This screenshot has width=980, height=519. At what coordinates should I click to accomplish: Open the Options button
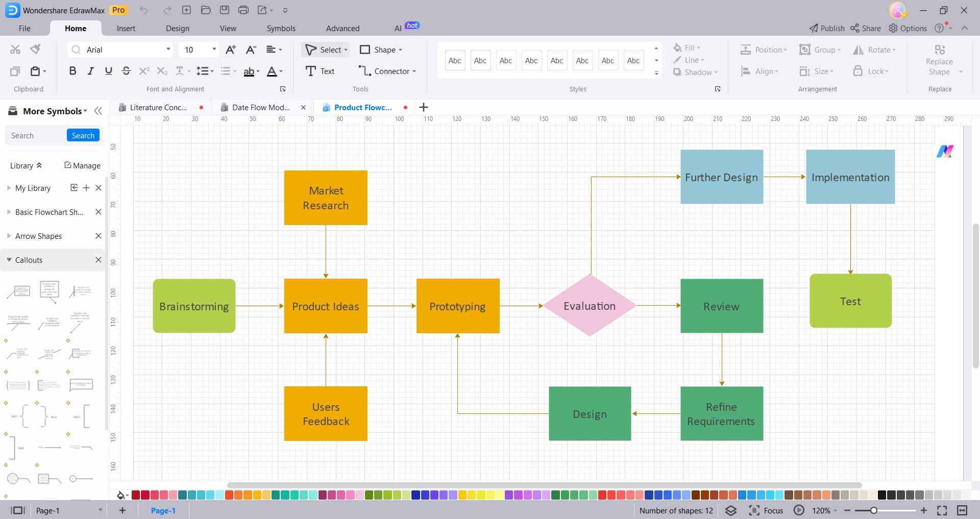(x=908, y=29)
